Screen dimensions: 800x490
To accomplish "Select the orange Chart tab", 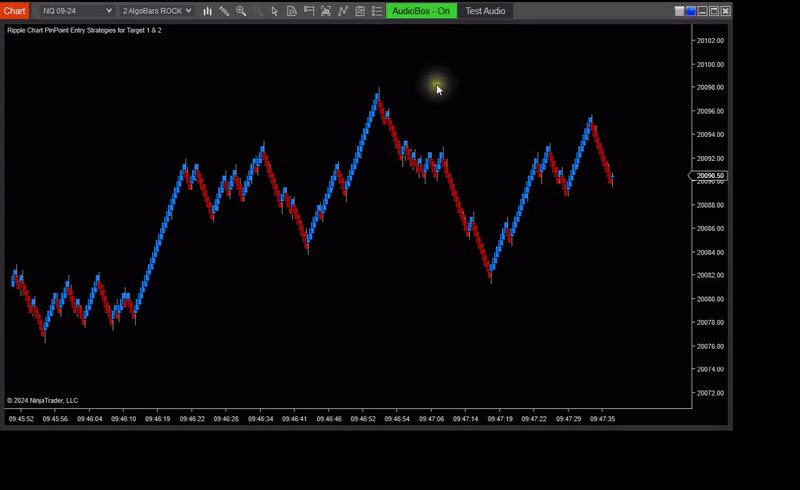I will point(14,11).
